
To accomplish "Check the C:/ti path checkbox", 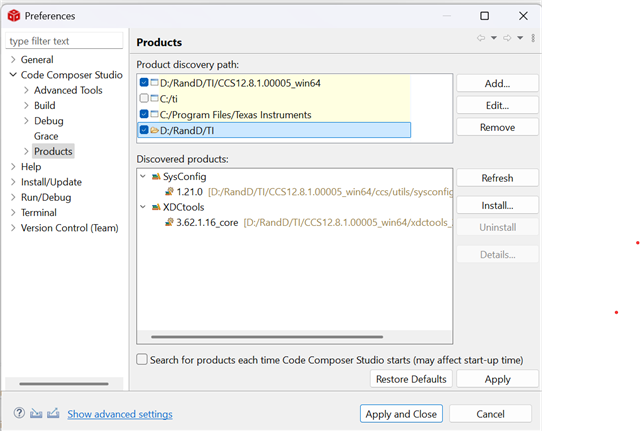I will click(x=144, y=98).
